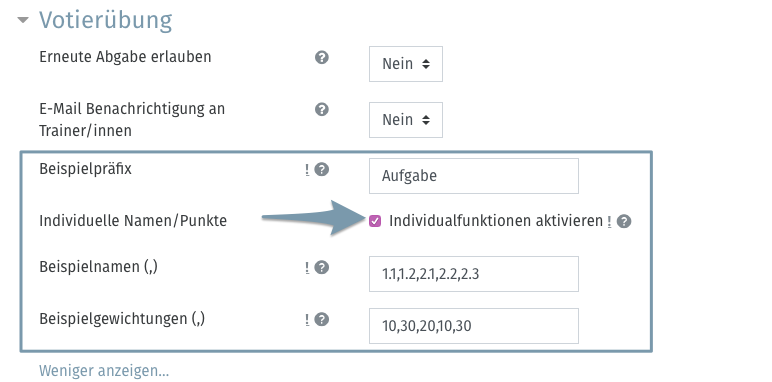Viewport: 772px width, 382px height.
Task: Click exclamation mark after Individualfunktionen aktivieren
Action: pyautogui.click(x=610, y=222)
